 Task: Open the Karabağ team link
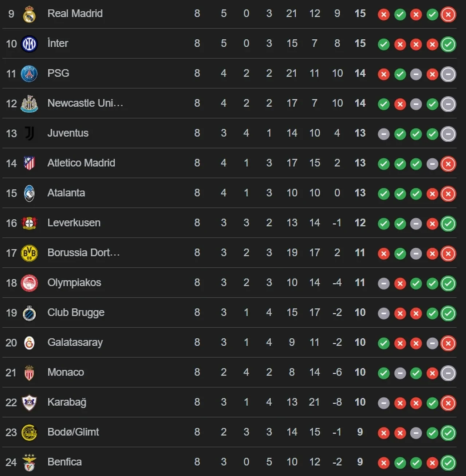[67, 402]
